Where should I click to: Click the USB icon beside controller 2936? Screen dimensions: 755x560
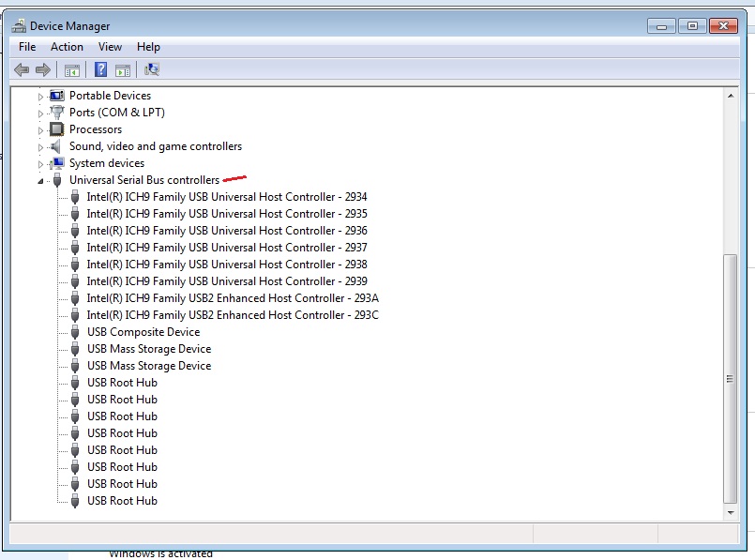click(75, 231)
